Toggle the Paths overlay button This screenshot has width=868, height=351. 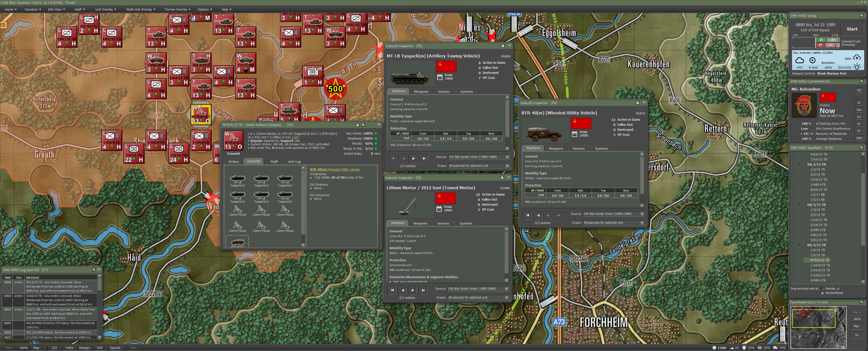pyautogui.click(x=69, y=348)
